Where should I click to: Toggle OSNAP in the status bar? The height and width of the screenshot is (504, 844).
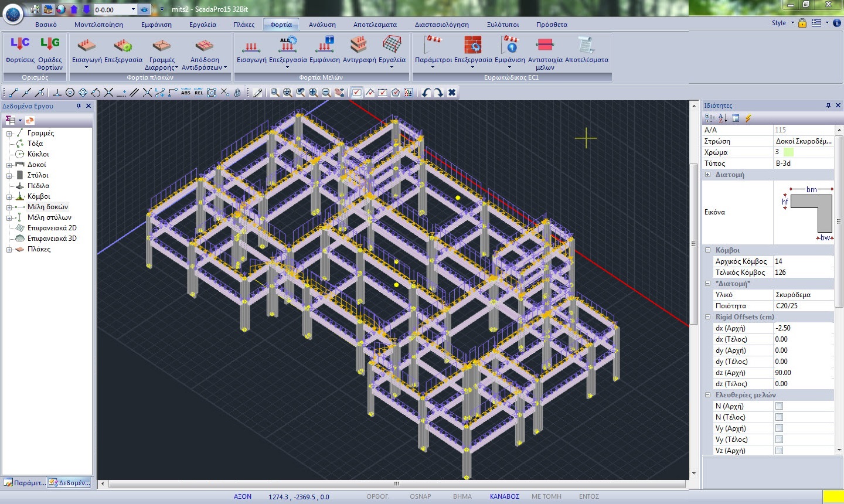pos(420,496)
